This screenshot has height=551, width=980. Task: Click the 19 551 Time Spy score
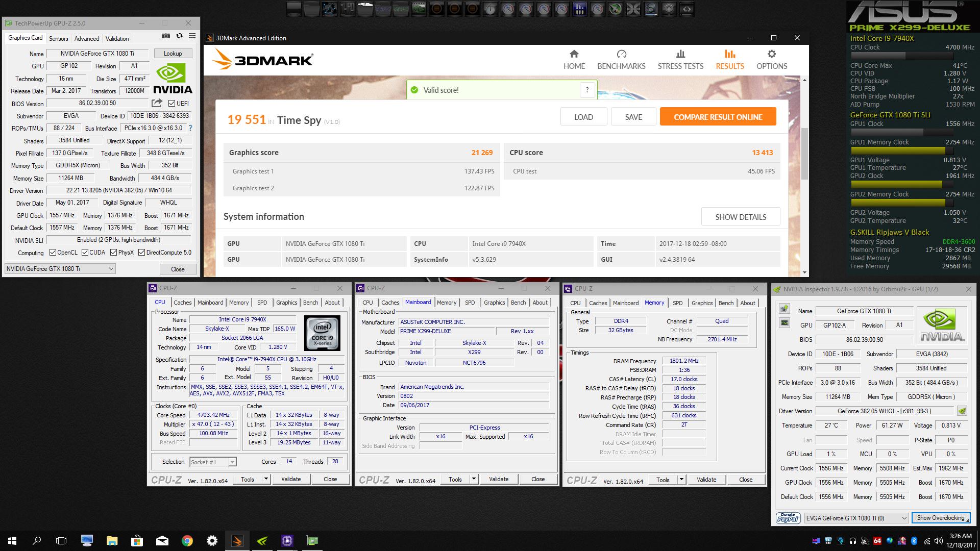(247, 119)
